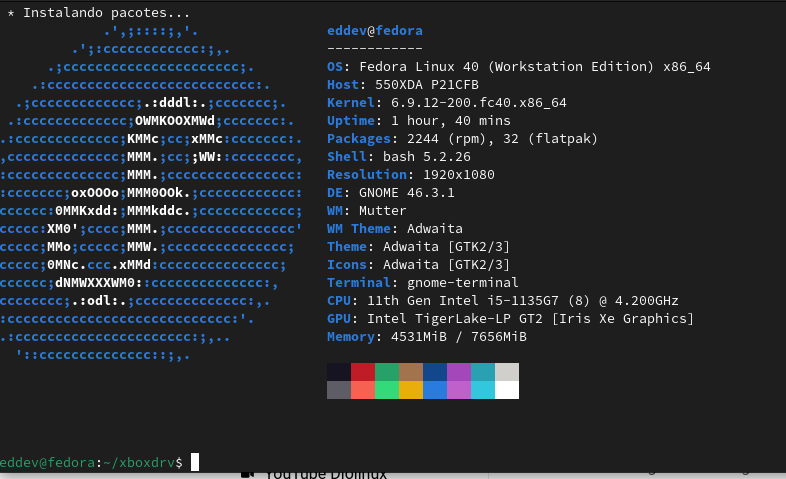This screenshot has width=786, height=479.
Task: Click the Resolution value 1920x1080
Action: tap(459, 175)
